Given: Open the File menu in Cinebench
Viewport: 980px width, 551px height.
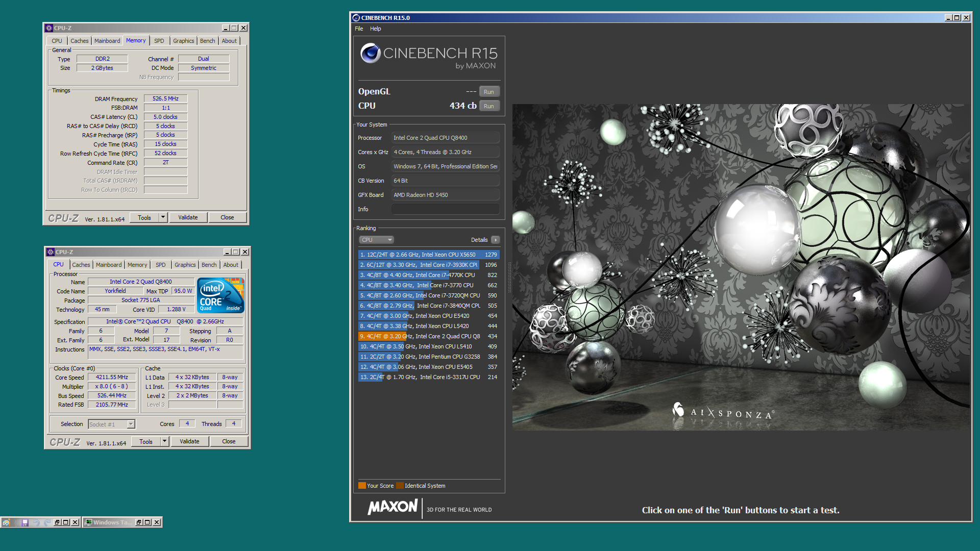Looking at the screenshot, I should click(x=359, y=29).
